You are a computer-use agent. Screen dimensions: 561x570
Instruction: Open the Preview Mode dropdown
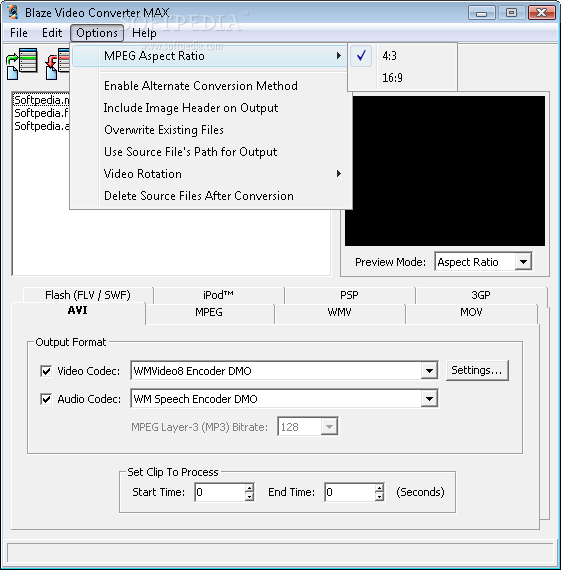coord(523,262)
